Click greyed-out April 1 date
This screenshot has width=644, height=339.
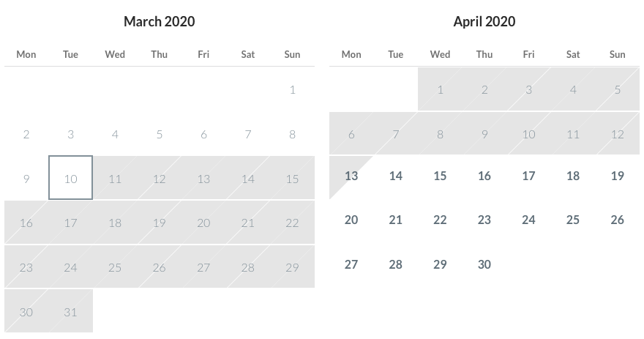click(x=440, y=90)
